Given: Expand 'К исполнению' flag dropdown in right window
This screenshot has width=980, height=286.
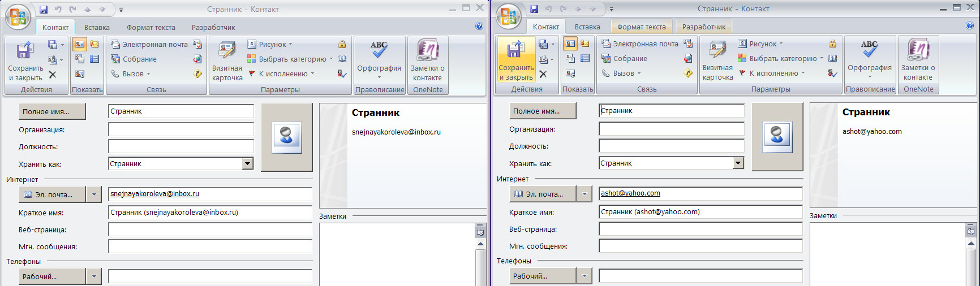Looking at the screenshot, I should coord(776,73).
